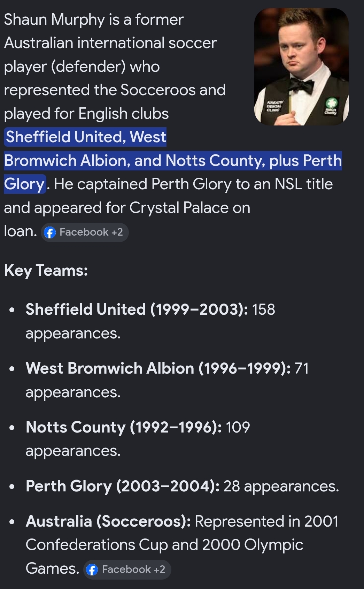Screen dimensions: 364x589
Task: Click the opening sentence Shaun Murphy is a former
Action: tap(94, 20)
